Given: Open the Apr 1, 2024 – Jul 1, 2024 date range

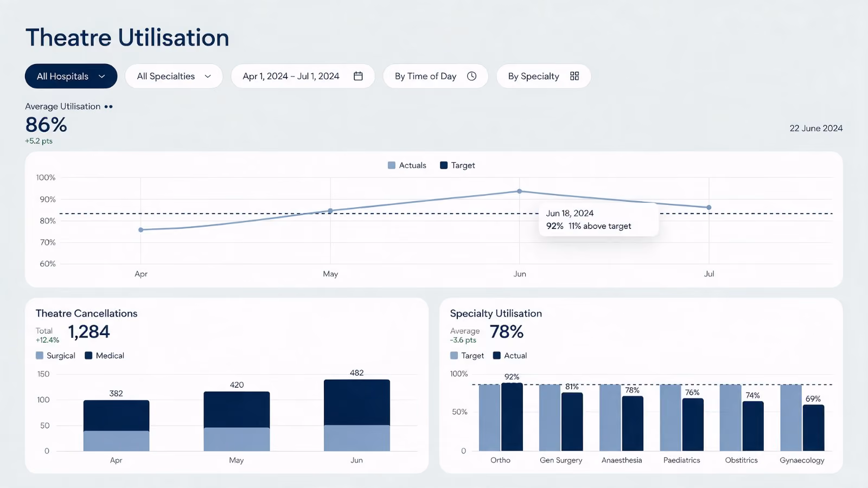Looking at the screenshot, I should click(x=303, y=76).
